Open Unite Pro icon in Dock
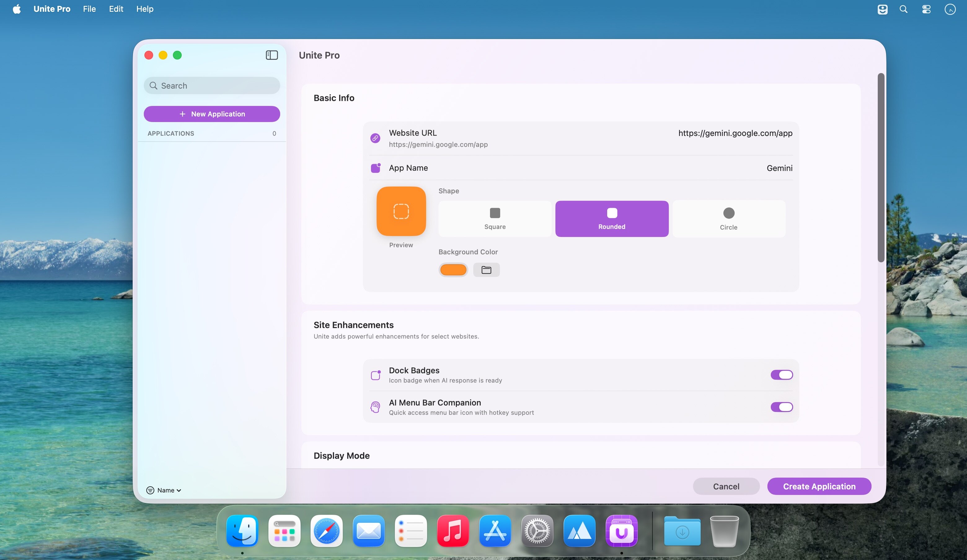This screenshot has width=967, height=560. pyautogui.click(x=621, y=531)
